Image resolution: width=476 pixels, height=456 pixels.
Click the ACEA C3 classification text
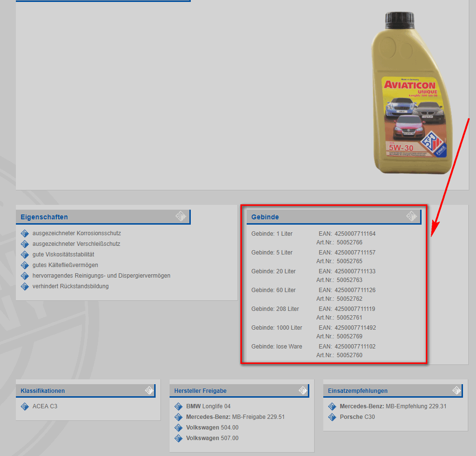(x=45, y=406)
